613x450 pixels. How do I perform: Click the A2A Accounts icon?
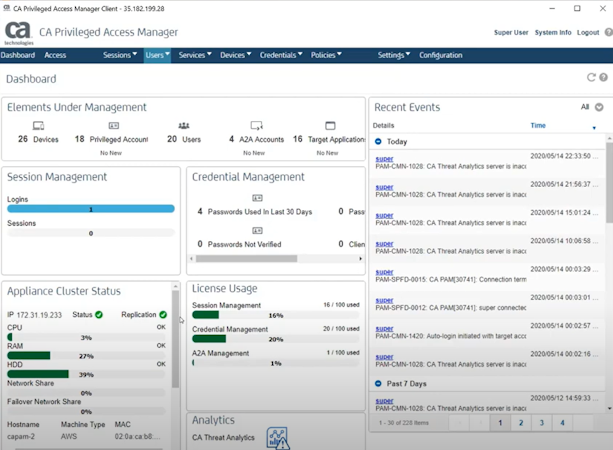tap(256, 125)
